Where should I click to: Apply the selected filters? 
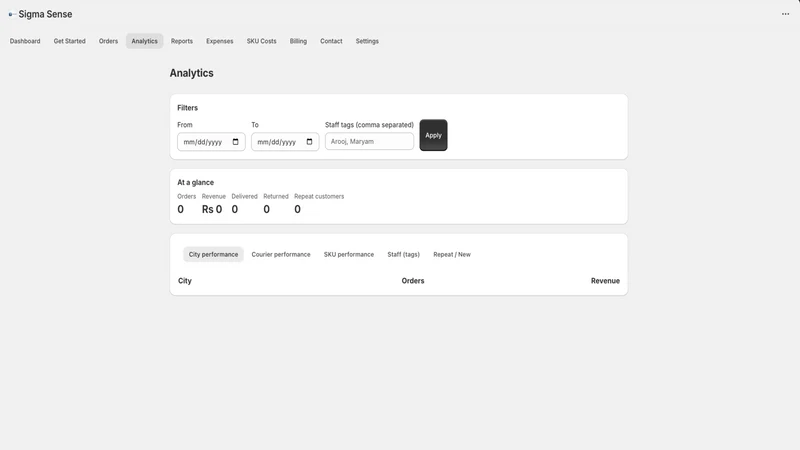(x=433, y=135)
